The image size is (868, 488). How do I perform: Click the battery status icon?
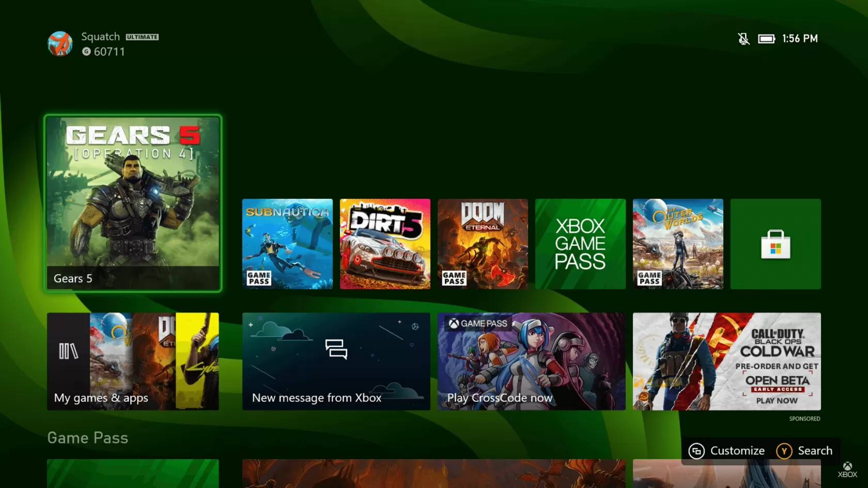[766, 39]
